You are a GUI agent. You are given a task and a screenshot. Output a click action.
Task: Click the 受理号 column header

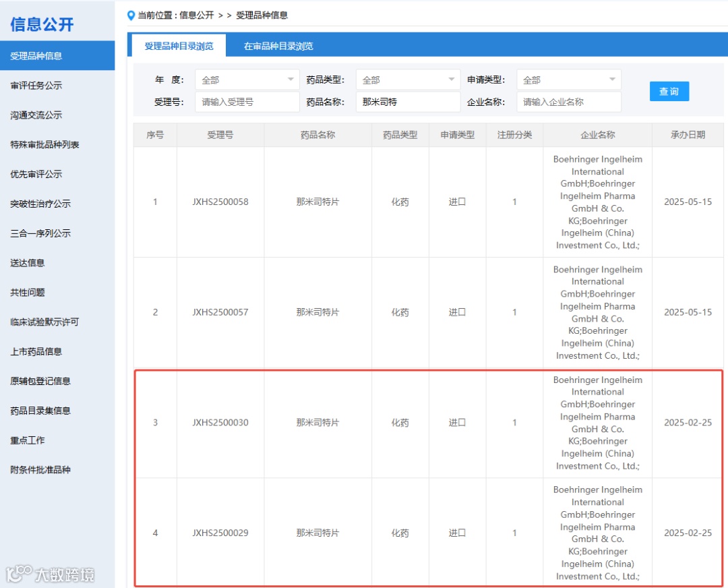point(220,135)
